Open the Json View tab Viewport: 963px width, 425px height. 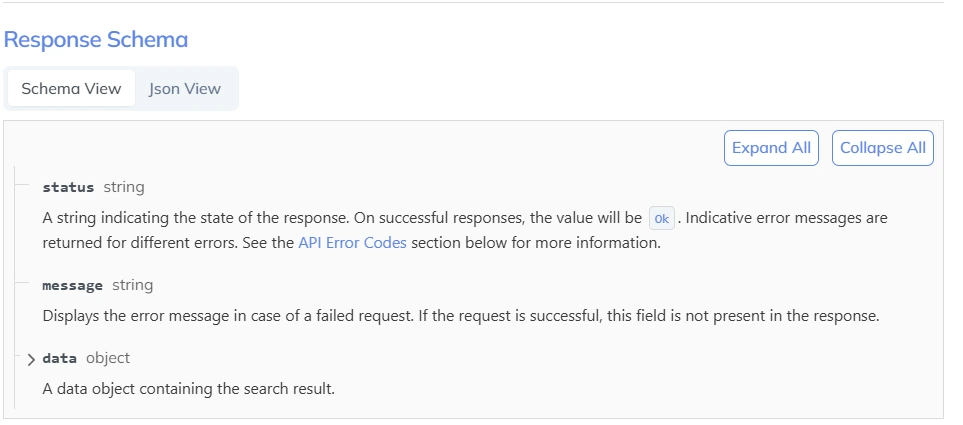click(185, 88)
